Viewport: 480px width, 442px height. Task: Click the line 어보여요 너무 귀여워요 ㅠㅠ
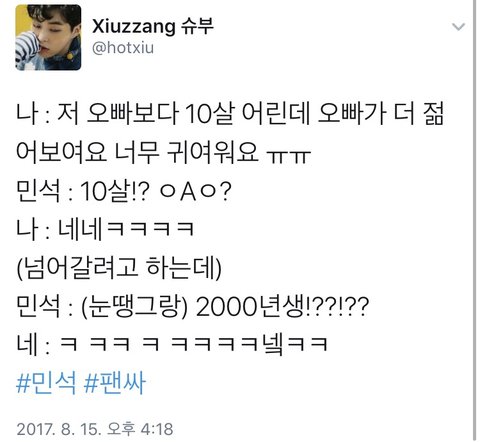click(163, 153)
